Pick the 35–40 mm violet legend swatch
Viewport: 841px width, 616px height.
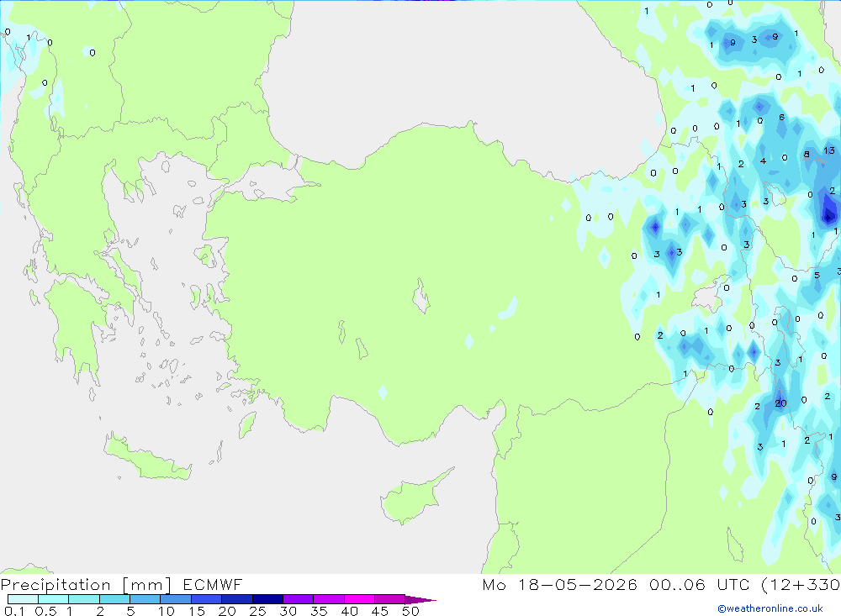[x=329, y=599]
